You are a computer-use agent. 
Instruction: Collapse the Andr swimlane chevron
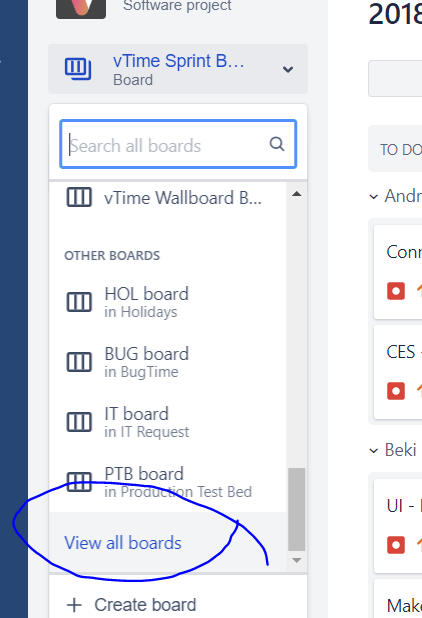(373, 196)
